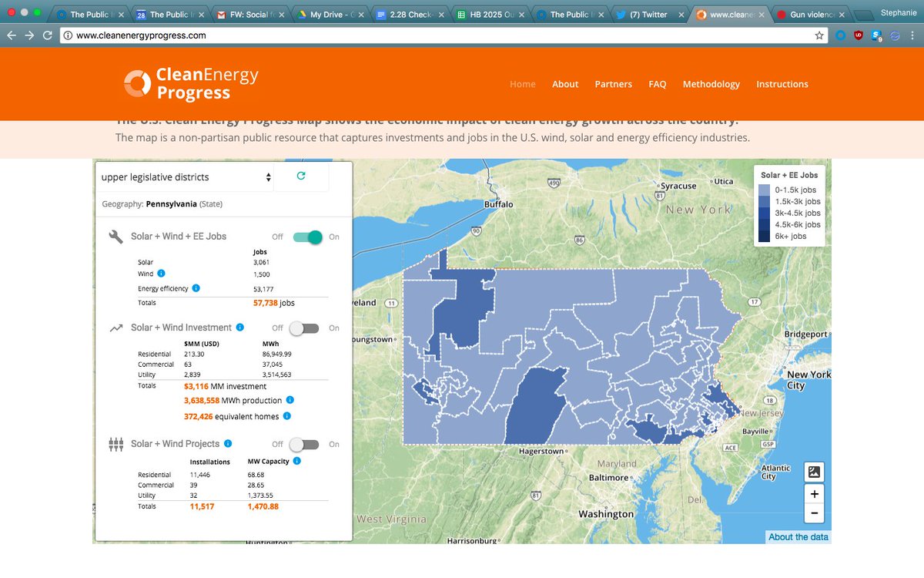Viewport: 924px width, 578px height.
Task: Click the info icon next to Wind jobs
Action: pyautogui.click(x=161, y=274)
